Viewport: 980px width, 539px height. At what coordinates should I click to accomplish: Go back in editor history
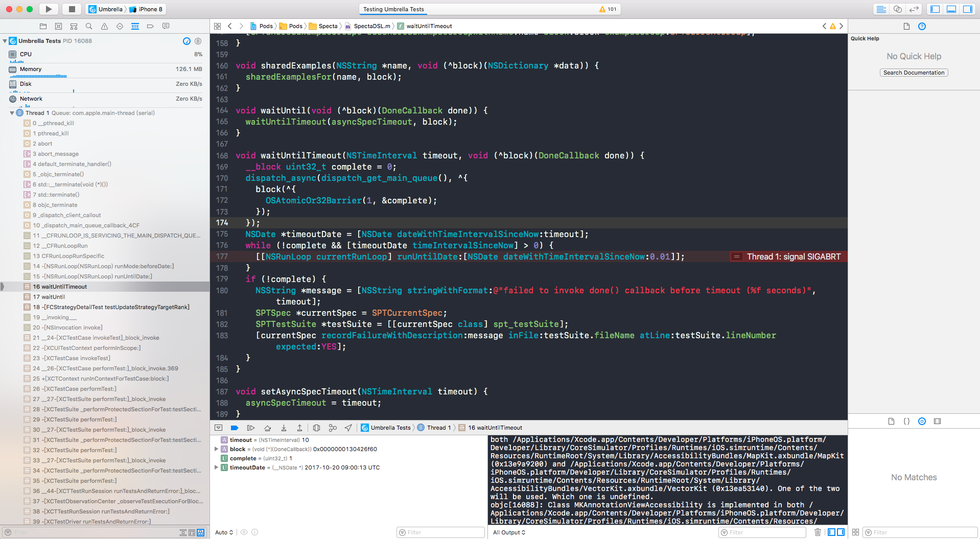coord(230,26)
